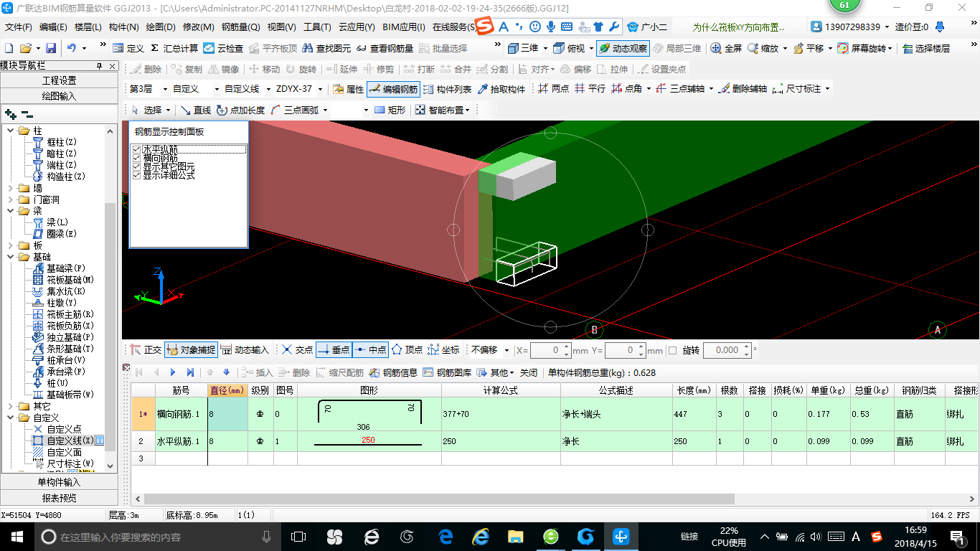Switch to 全屏 full screen view
The height and width of the screenshot is (551, 980).
[726, 48]
